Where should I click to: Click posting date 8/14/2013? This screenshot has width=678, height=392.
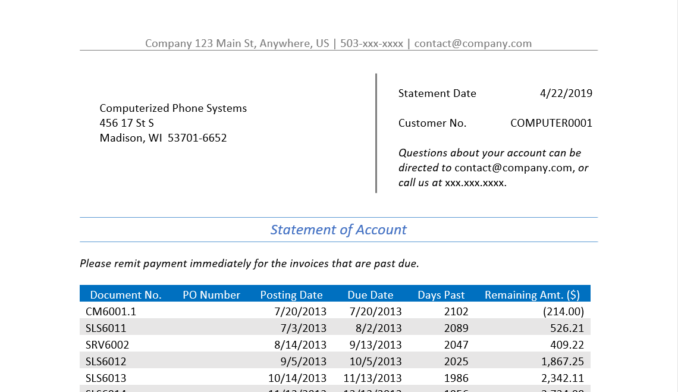tap(301, 345)
